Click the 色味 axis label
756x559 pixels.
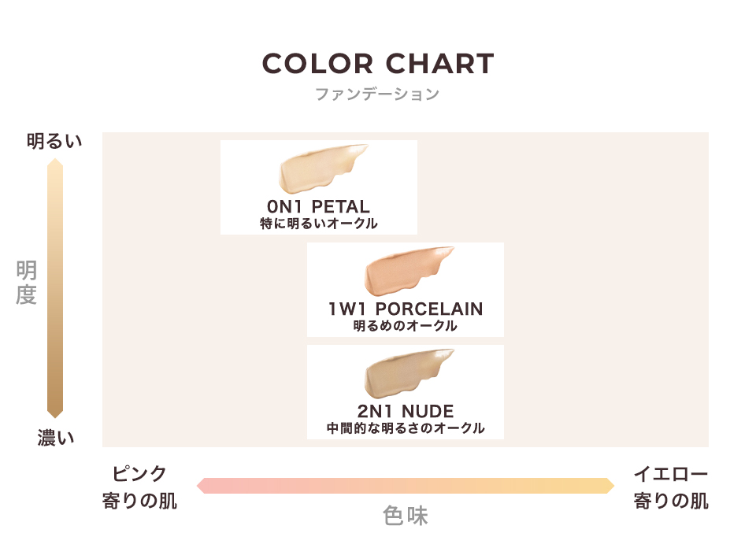click(406, 516)
